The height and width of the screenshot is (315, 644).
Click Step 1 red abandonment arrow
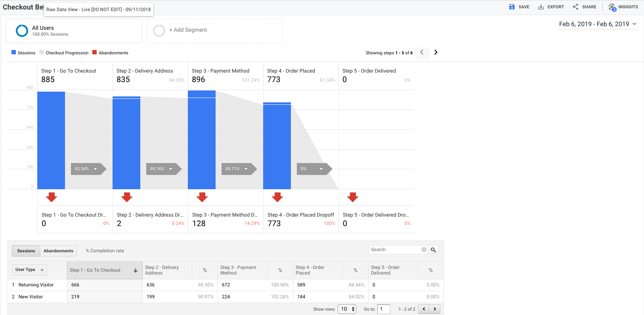[52, 197]
